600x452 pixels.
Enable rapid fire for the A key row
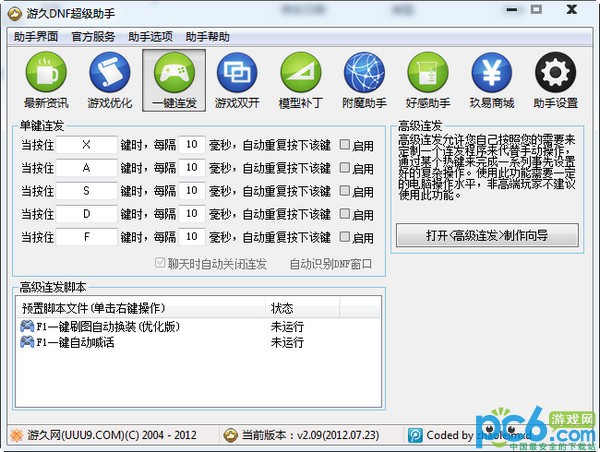tap(345, 167)
